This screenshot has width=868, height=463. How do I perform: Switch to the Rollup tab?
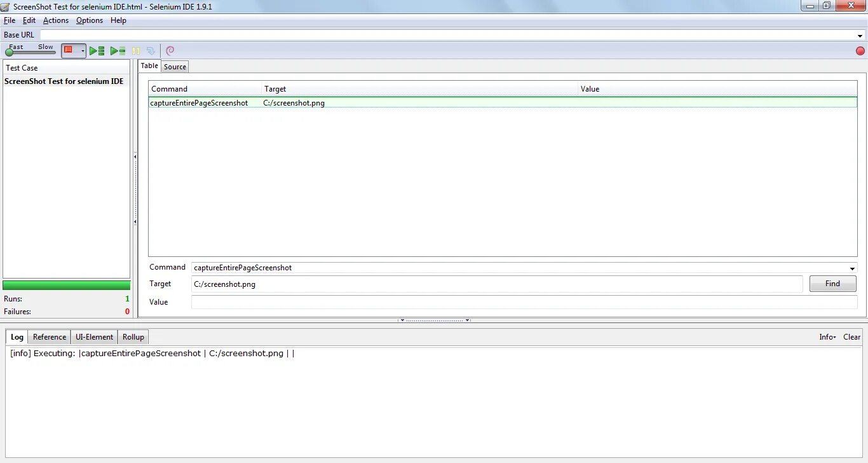tap(133, 337)
